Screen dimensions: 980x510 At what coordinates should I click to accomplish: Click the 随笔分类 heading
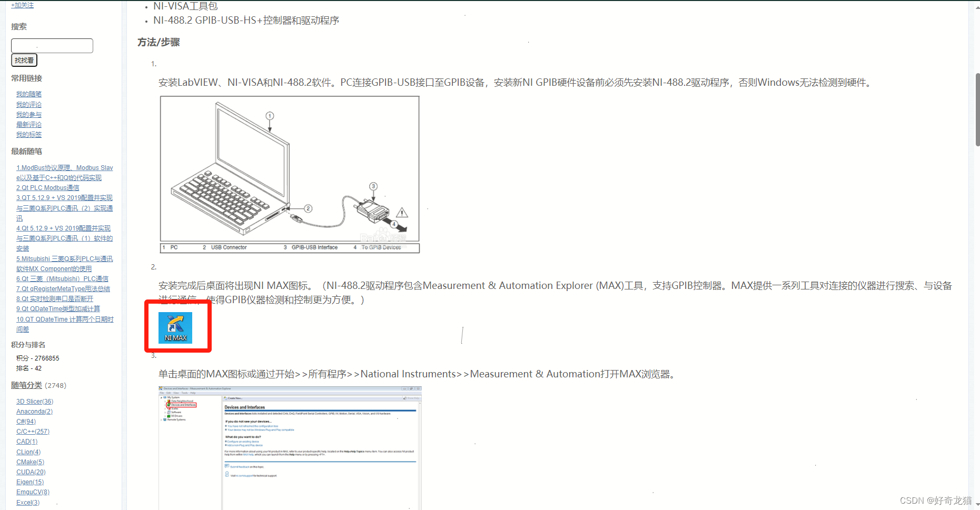[x=26, y=385]
